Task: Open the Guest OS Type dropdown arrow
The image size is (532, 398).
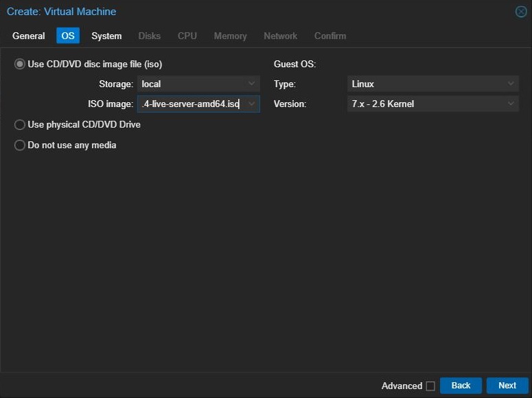Action: [511, 84]
